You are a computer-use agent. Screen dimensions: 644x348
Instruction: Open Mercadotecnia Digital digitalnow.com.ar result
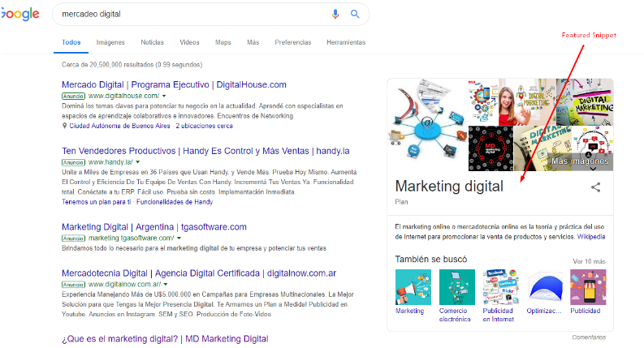[199, 273]
